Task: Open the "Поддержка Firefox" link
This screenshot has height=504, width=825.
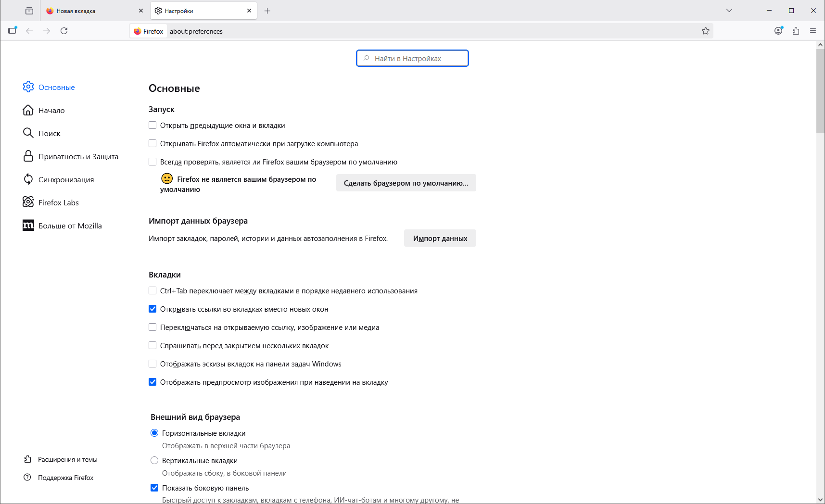Action: pyautogui.click(x=65, y=478)
